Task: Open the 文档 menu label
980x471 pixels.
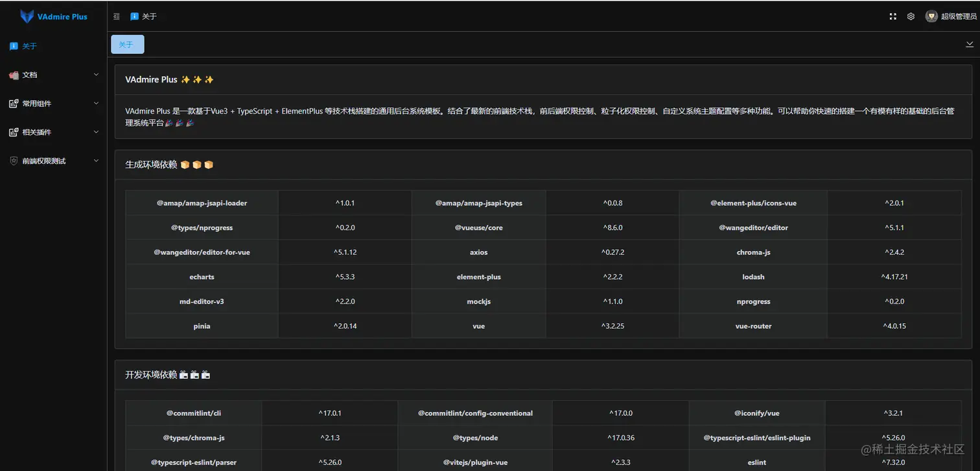Action: 30,75
